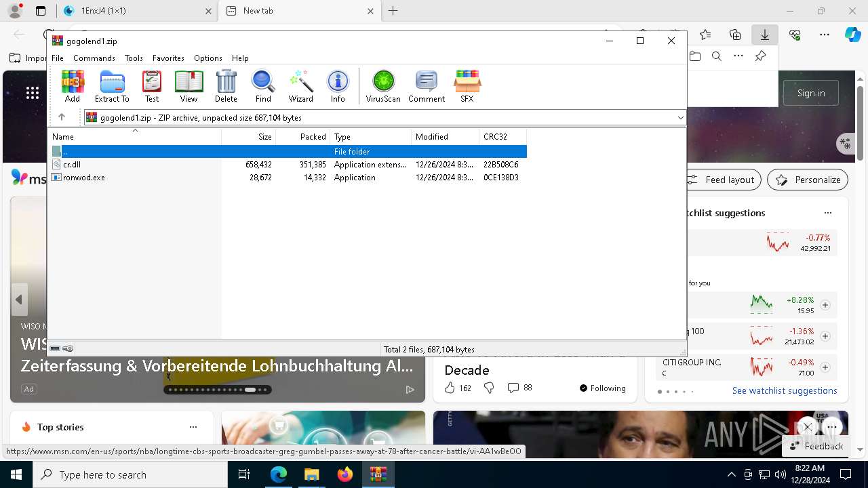Go to previous carousel slide arrow

tap(19, 300)
